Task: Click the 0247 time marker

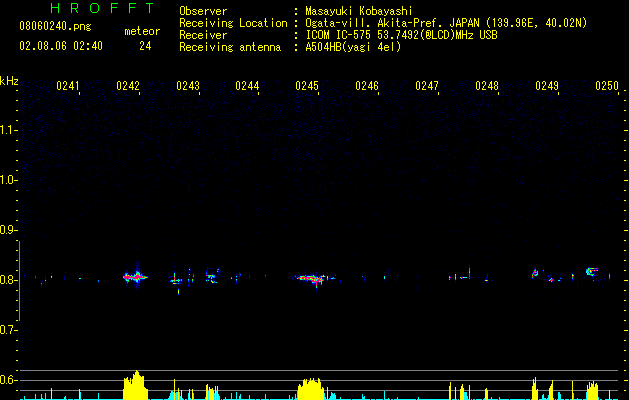Action: click(427, 86)
